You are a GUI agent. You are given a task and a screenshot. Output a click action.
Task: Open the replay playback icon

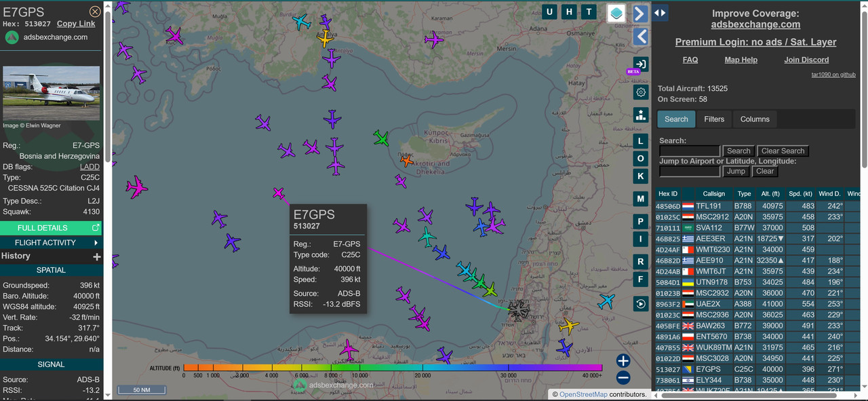coord(641,304)
